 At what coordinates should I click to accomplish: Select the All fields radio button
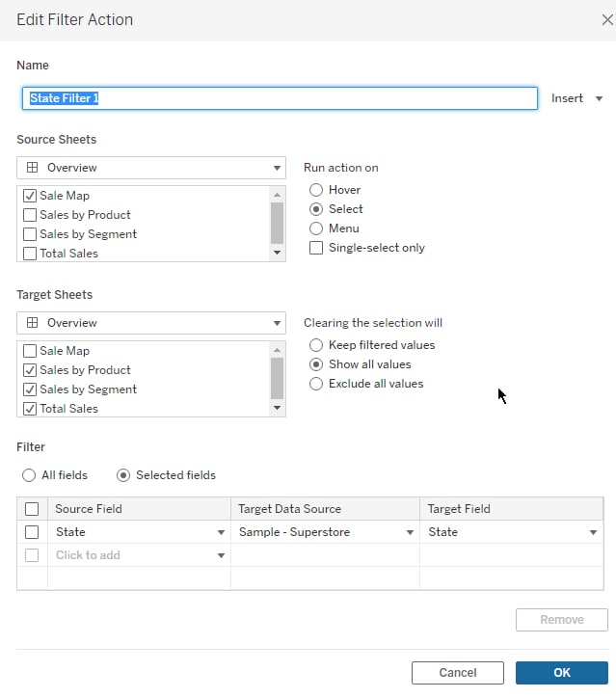(x=29, y=475)
